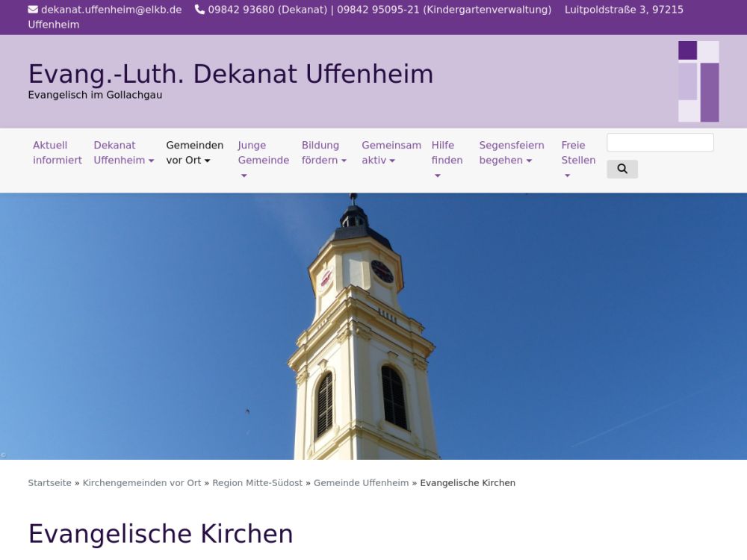Click the envelope icon beside the email address
Image resolution: width=747 pixels, height=560 pixels.
(x=33, y=10)
